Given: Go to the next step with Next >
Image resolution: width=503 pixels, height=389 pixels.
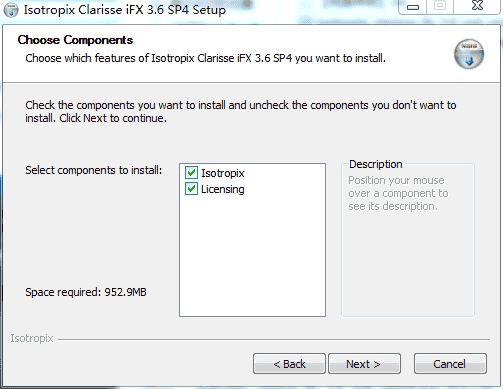Looking at the screenshot, I should coord(364,364).
